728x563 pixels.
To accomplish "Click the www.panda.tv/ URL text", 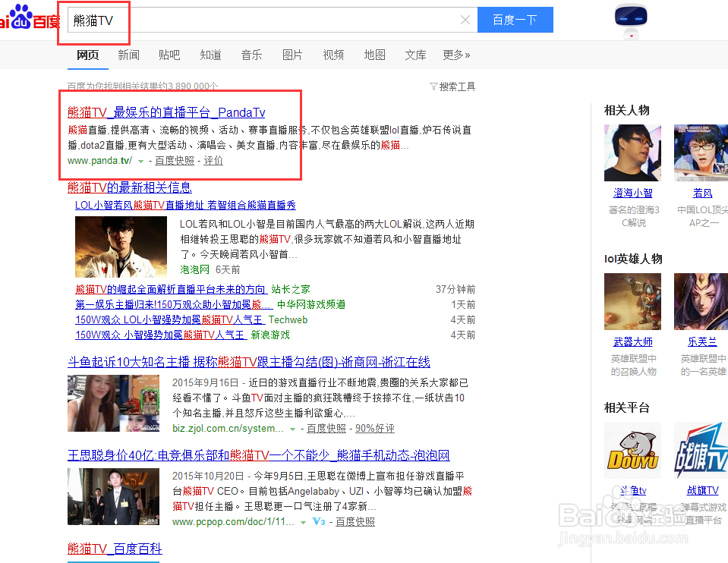I will coord(99,161).
